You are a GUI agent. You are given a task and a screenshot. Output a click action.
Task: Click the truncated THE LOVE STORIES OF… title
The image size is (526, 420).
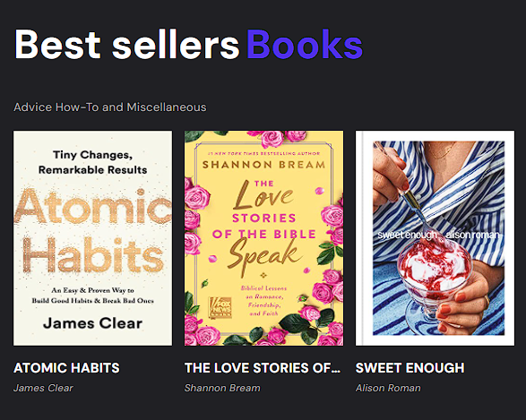tap(263, 368)
